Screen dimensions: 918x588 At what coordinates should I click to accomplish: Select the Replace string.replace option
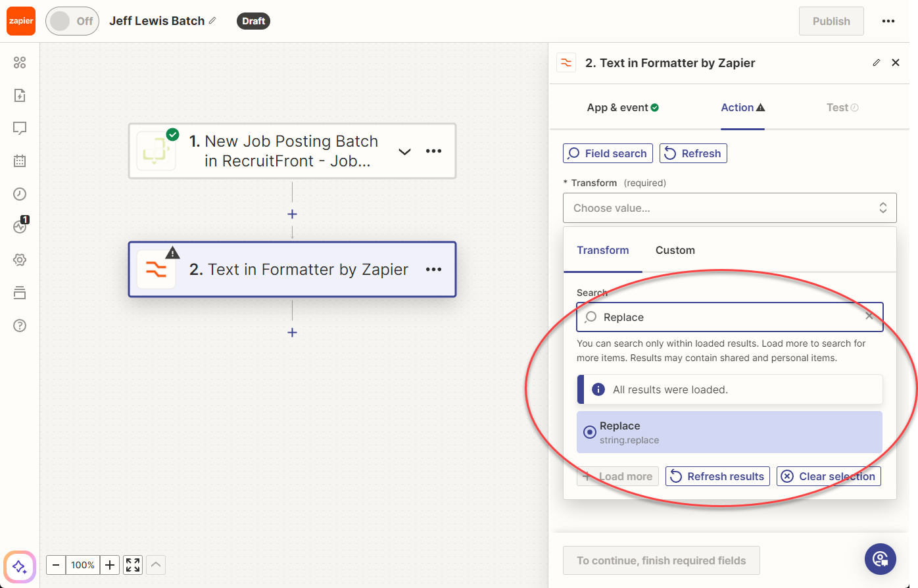[x=729, y=432]
